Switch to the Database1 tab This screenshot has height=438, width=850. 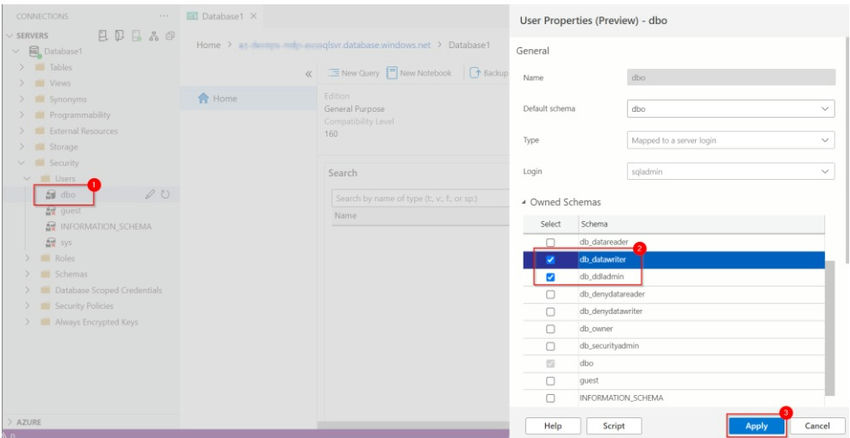(x=222, y=16)
